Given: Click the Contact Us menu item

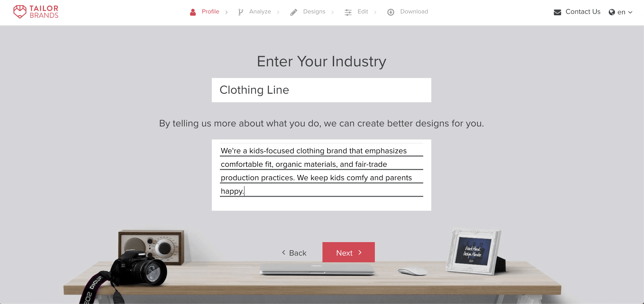Looking at the screenshot, I should point(577,12).
